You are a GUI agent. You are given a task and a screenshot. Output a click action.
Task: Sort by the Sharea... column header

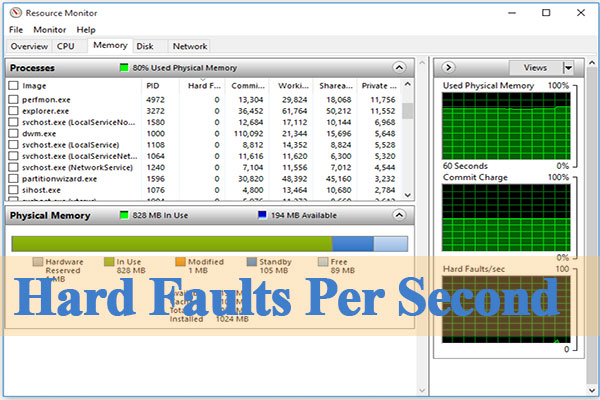click(335, 86)
